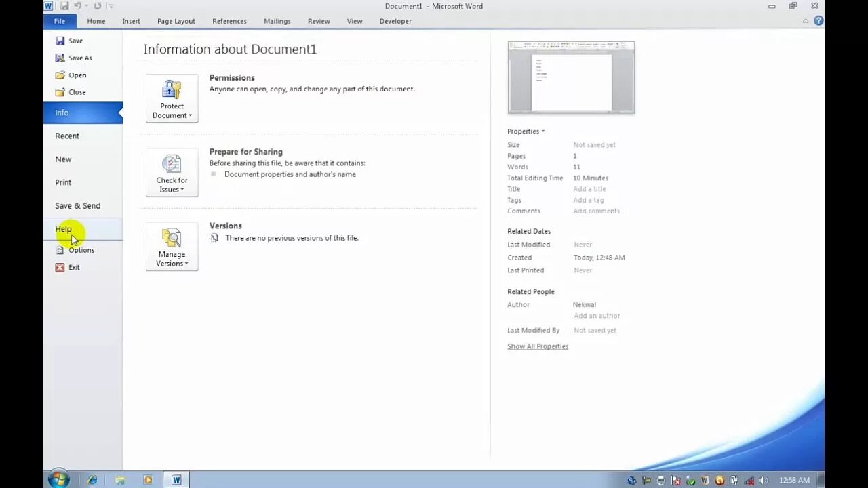Open the Review tab
This screenshot has height=488, width=868.
pos(319,21)
